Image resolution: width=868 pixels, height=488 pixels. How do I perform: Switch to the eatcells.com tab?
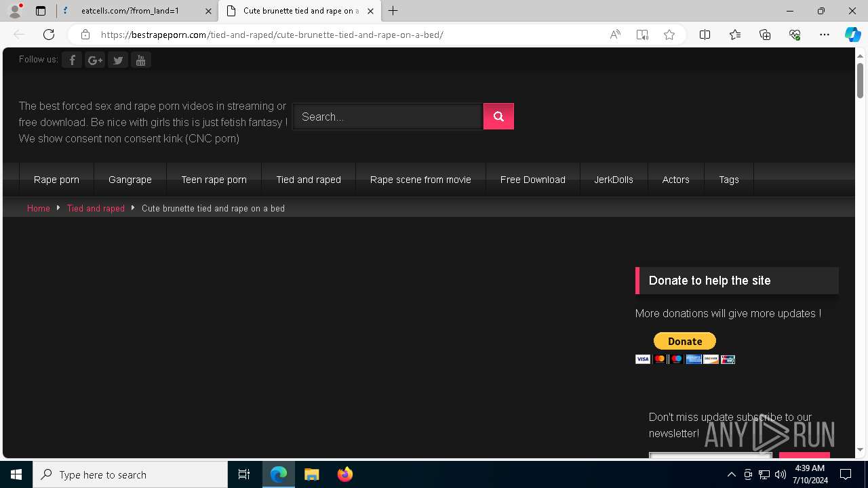click(x=130, y=11)
